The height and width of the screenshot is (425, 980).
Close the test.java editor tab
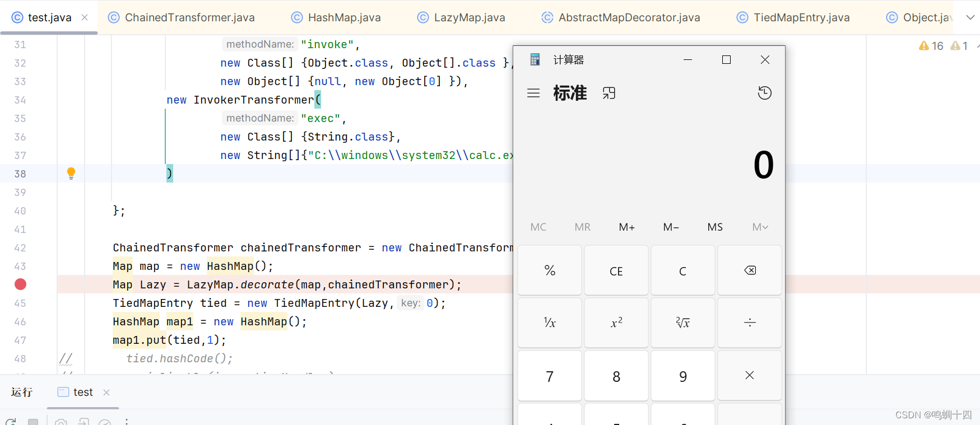pos(85,17)
